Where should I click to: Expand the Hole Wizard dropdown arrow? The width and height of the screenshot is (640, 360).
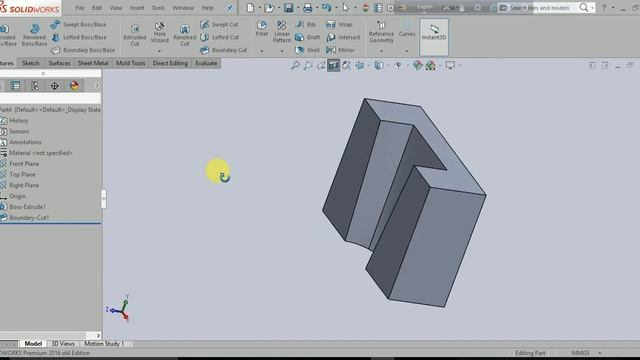(160, 51)
